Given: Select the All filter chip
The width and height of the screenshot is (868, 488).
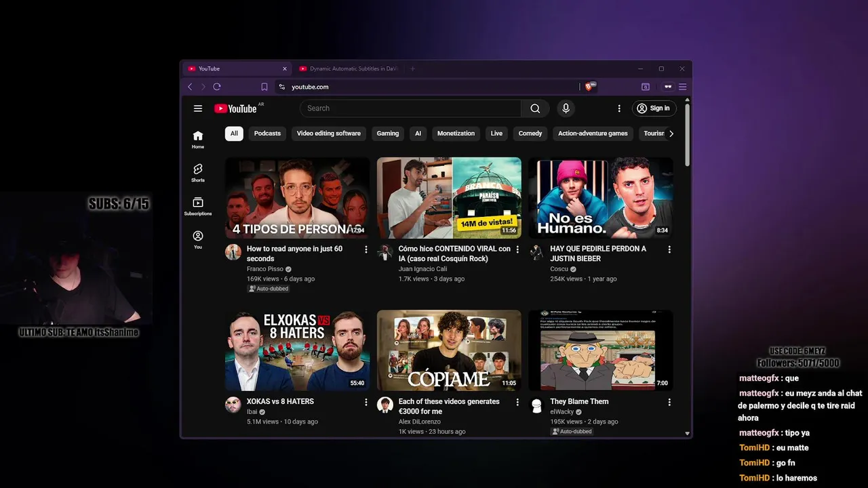Looking at the screenshot, I should pos(234,134).
